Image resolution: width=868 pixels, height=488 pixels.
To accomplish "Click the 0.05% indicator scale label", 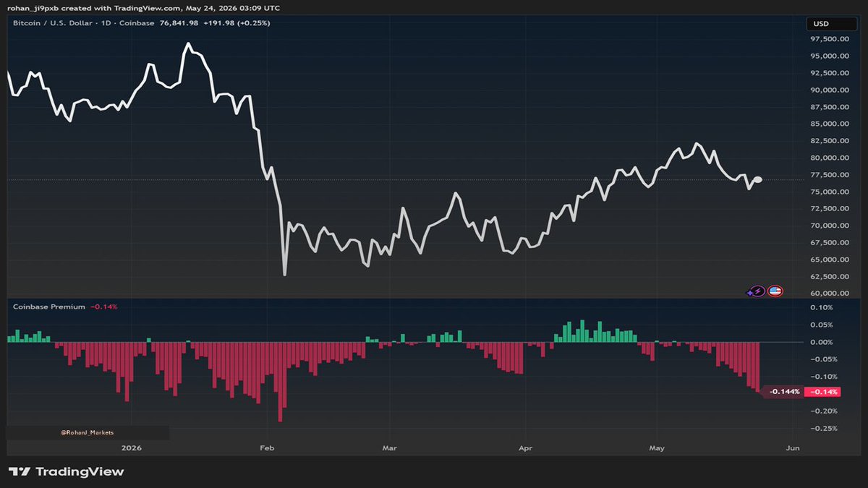I will [822, 325].
